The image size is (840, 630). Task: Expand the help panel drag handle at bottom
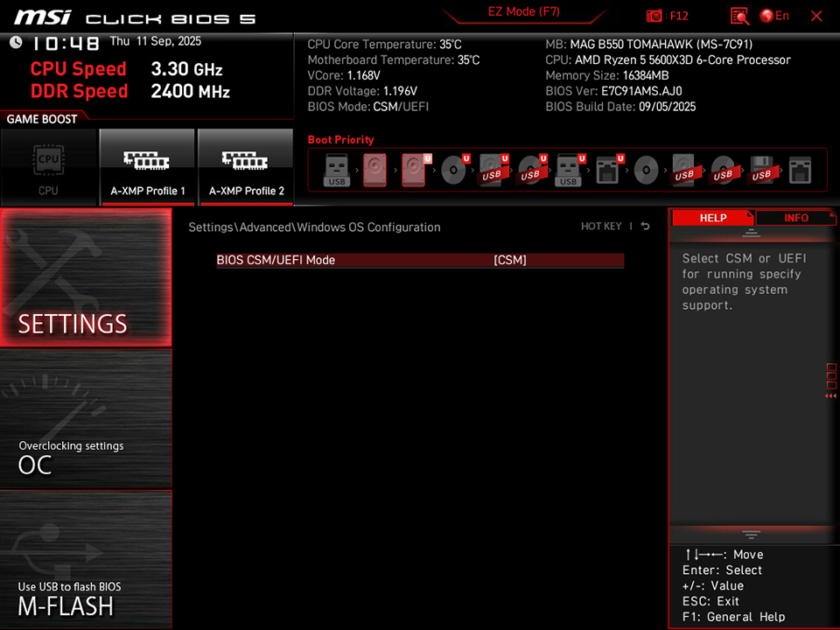(x=752, y=534)
